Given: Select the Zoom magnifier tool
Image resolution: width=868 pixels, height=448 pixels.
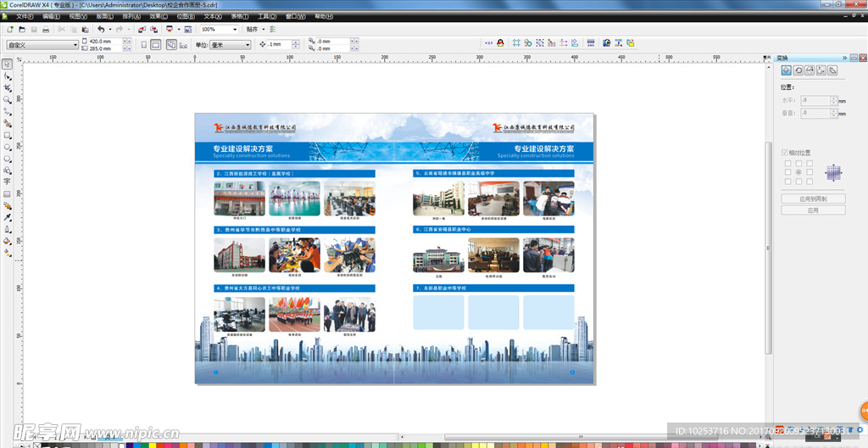Looking at the screenshot, I should [x=7, y=100].
